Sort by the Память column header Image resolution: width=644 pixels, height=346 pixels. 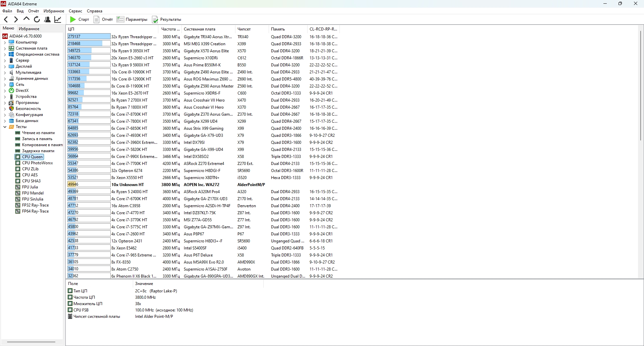(x=288, y=29)
